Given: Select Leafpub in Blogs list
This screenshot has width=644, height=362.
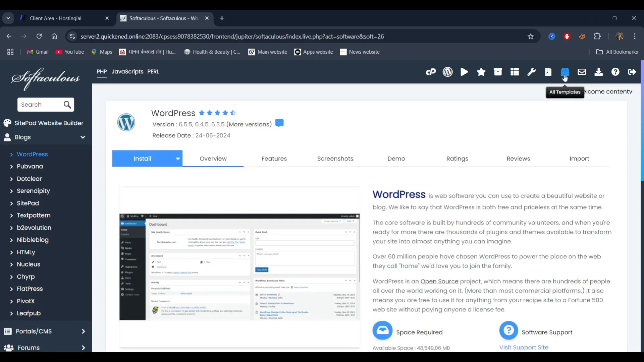Looking at the screenshot, I should 29,313.
